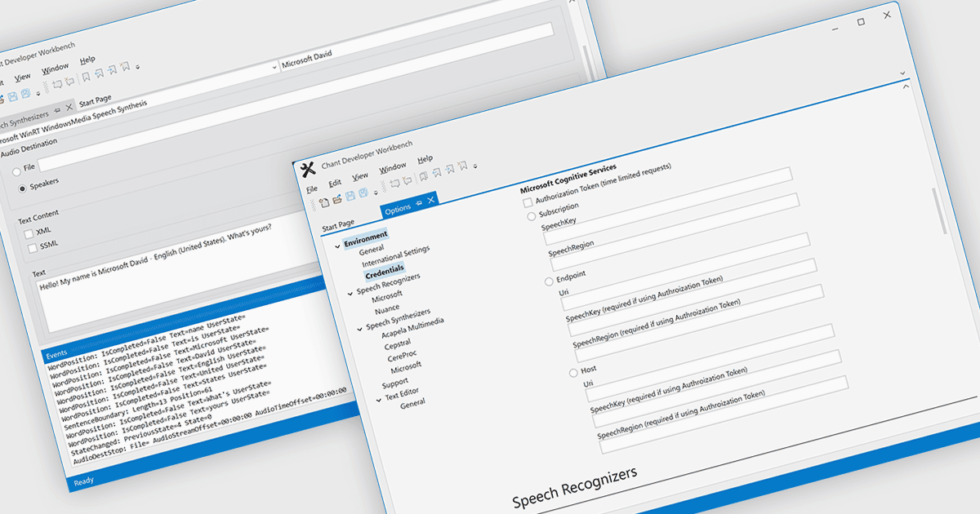Click Save All icon in front window toolbar
The height and width of the screenshot is (514, 980).
pyautogui.click(x=363, y=193)
